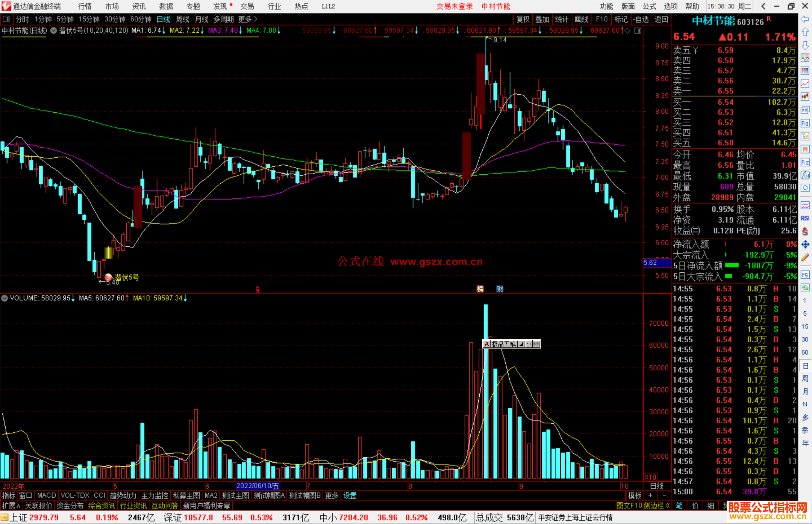The image size is (812, 524).
Task: Select the candlestick chart icon
Action: click(805, 97)
